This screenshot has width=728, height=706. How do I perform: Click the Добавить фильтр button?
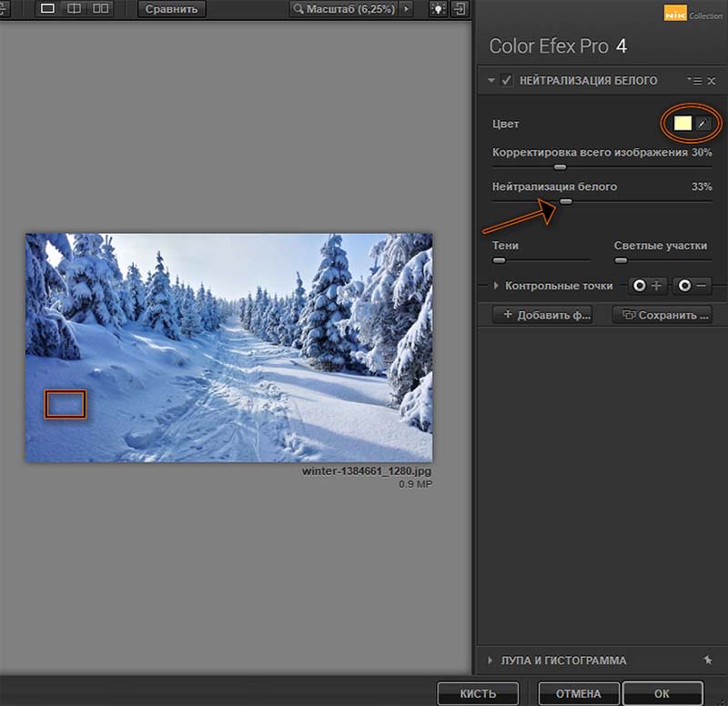542,315
